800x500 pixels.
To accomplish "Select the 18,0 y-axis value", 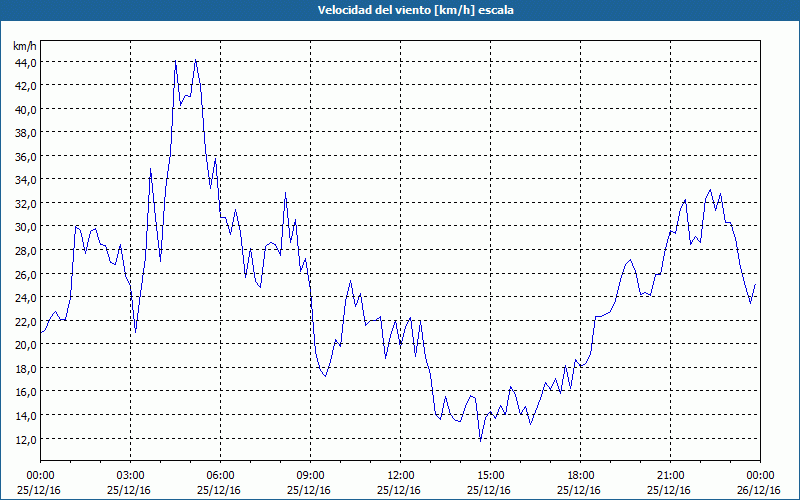I will click(26, 368).
